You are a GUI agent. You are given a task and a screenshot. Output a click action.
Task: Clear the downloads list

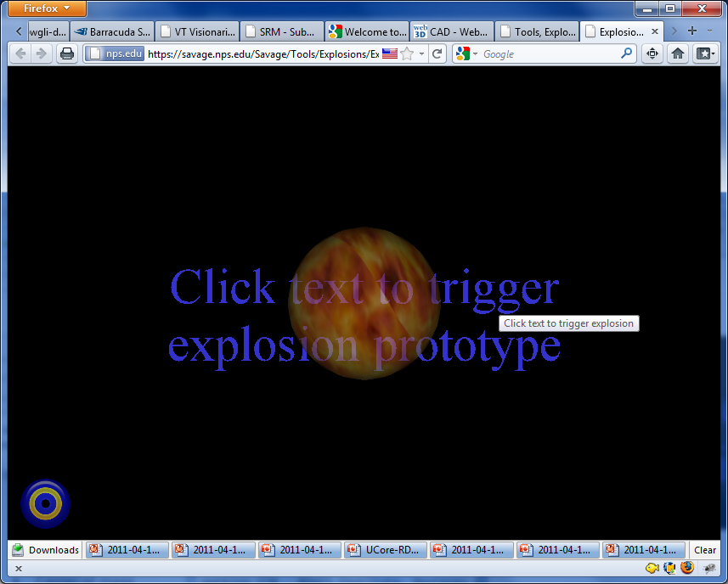(705, 550)
